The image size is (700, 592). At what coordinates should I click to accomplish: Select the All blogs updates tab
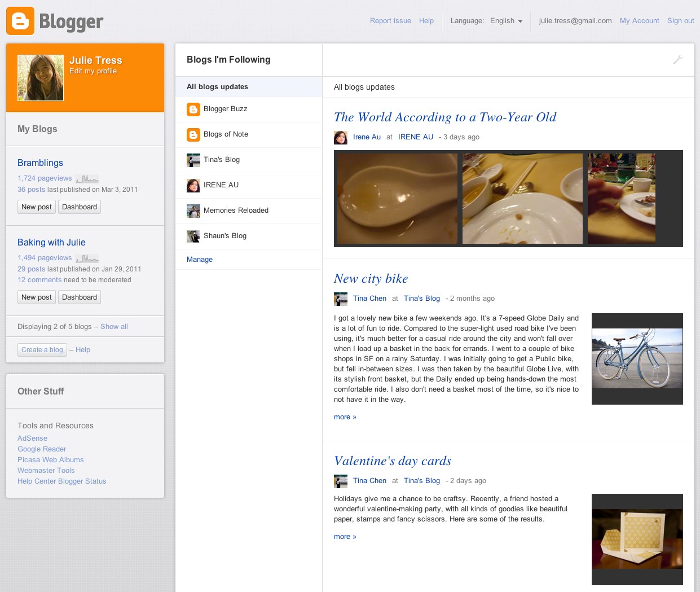[x=217, y=87]
